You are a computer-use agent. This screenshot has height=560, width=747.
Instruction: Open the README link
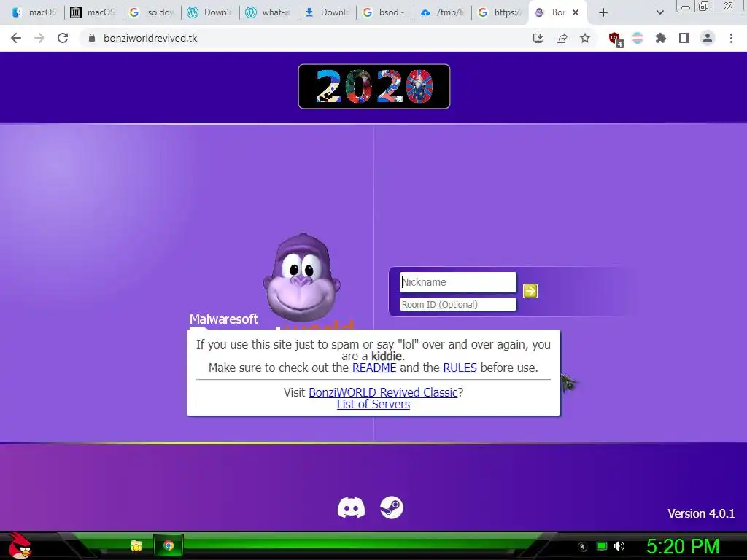click(374, 367)
